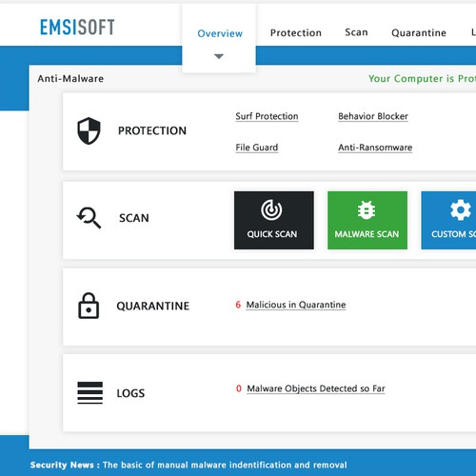The width and height of the screenshot is (476, 476).
Task: Open the Security News headline
Action: [225, 465]
